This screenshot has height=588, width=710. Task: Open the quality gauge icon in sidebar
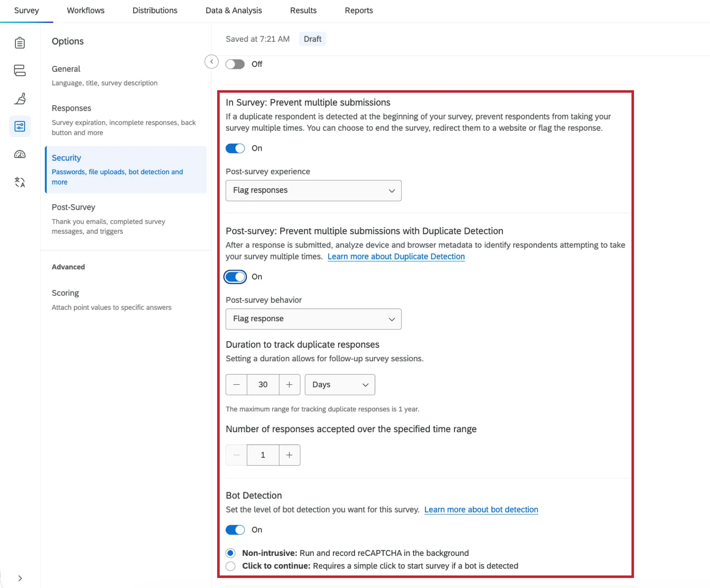coord(20,154)
